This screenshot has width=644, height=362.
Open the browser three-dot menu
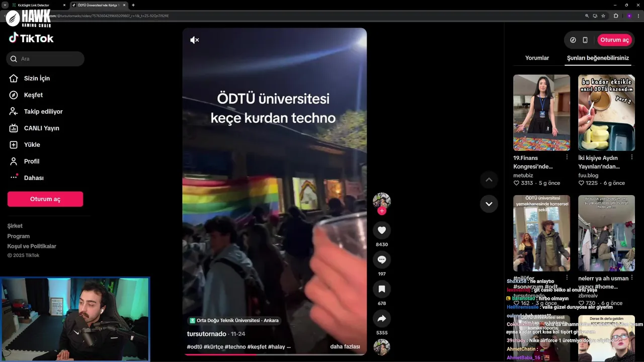(x=638, y=16)
